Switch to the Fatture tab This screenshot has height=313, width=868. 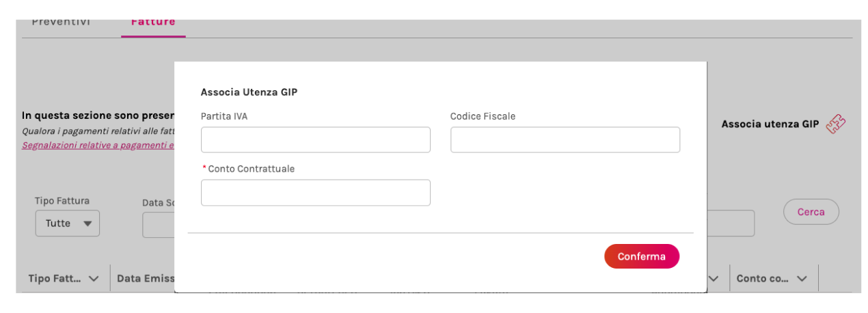tap(153, 23)
